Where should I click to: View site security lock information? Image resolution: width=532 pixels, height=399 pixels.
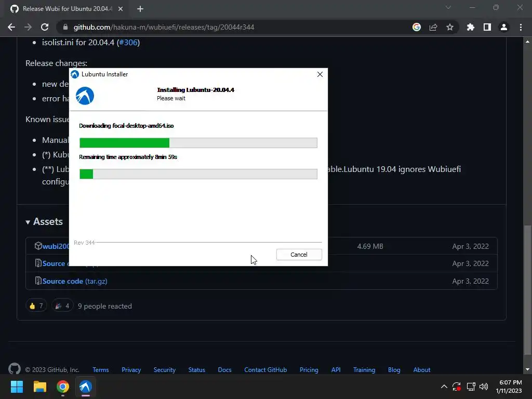65,27
